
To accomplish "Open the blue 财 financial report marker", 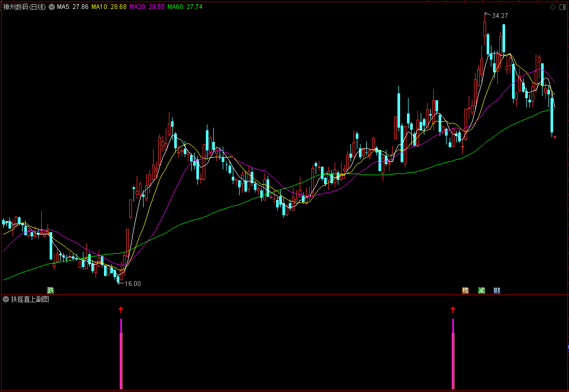I will point(497,290).
